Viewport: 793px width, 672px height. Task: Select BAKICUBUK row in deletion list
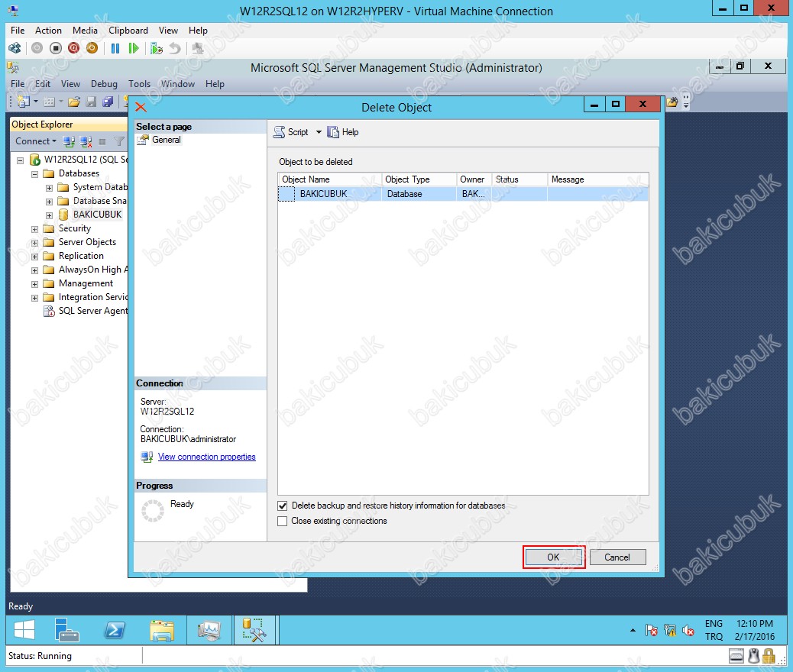463,194
